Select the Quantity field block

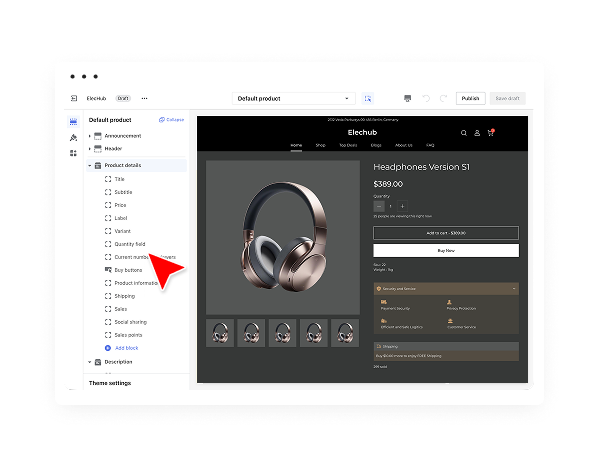point(129,244)
